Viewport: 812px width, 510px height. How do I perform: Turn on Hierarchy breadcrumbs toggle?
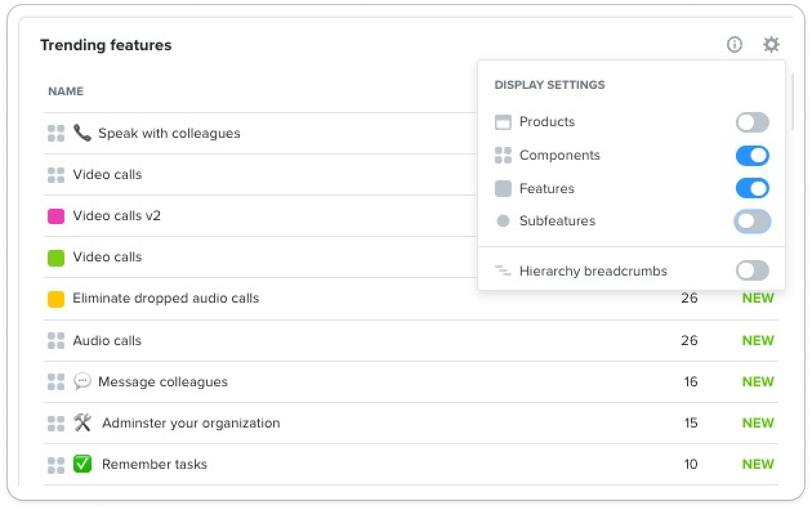(753, 270)
